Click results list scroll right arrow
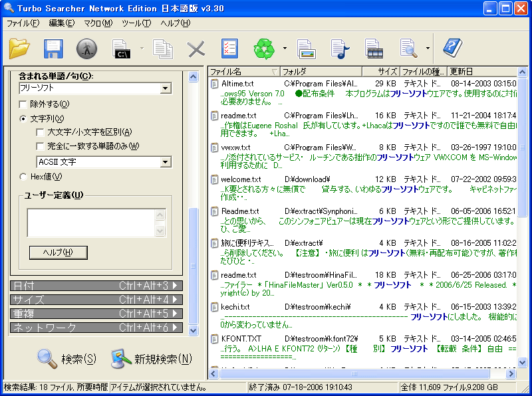Screen dimensions: 532x396 [511, 374]
